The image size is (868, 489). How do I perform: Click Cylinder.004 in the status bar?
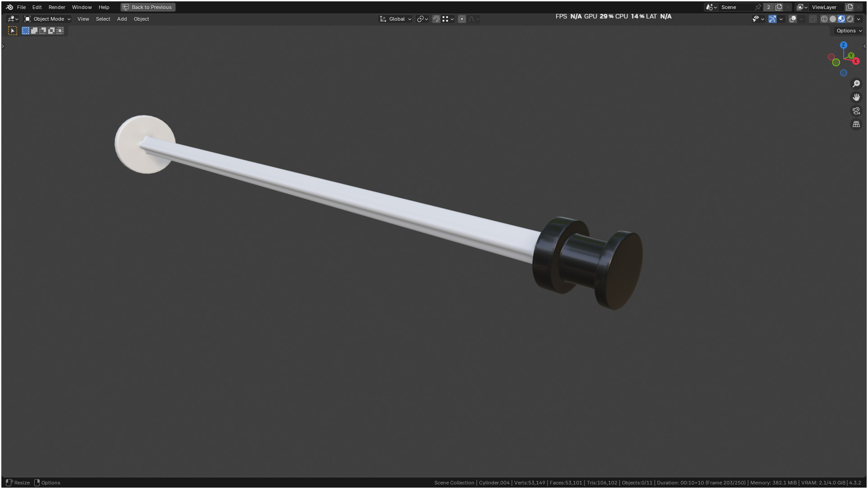click(x=494, y=483)
